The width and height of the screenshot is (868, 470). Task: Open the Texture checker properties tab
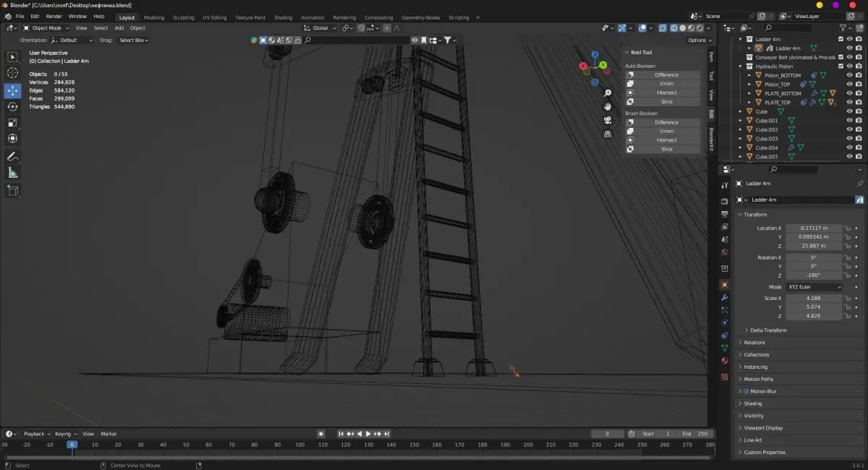click(725, 377)
